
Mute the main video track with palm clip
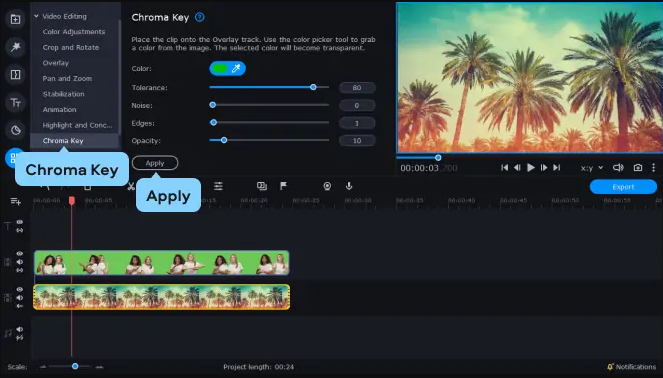(19, 298)
